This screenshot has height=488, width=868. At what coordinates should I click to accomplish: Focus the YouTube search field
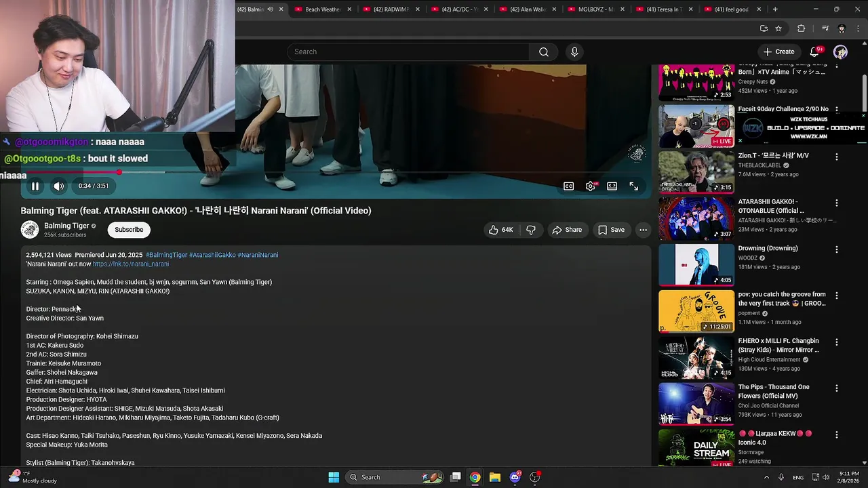pos(408,52)
